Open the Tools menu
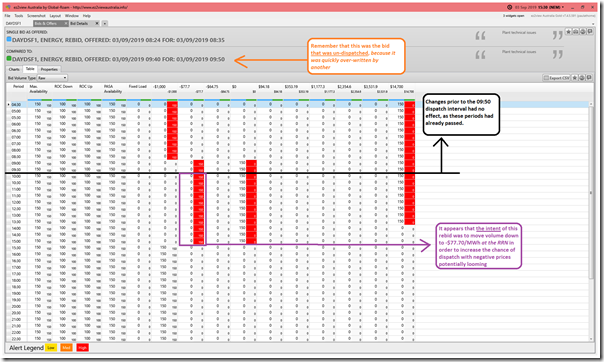The image size is (604, 362). (x=19, y=16)
